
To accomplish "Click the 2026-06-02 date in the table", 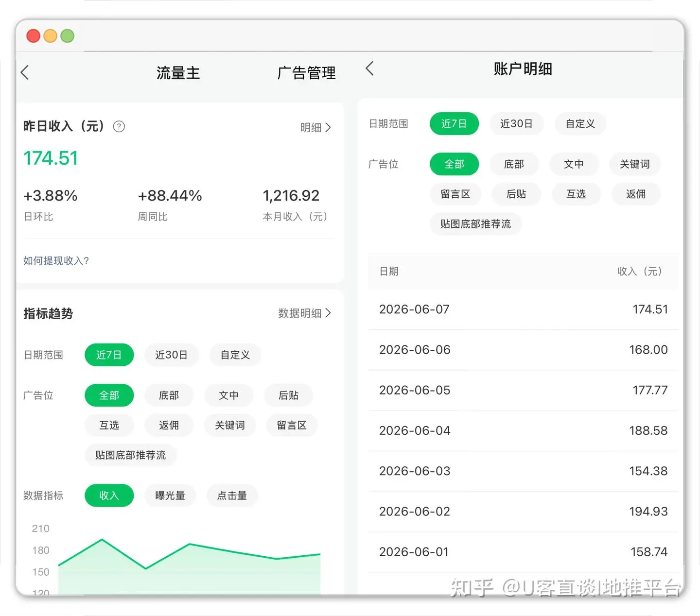I will click(415, 512).
